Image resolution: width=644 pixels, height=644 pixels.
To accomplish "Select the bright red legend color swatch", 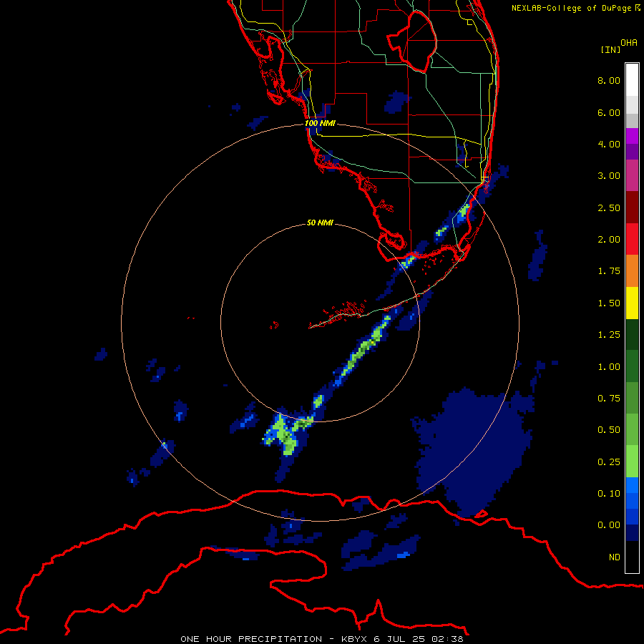I will pos(632,239).
